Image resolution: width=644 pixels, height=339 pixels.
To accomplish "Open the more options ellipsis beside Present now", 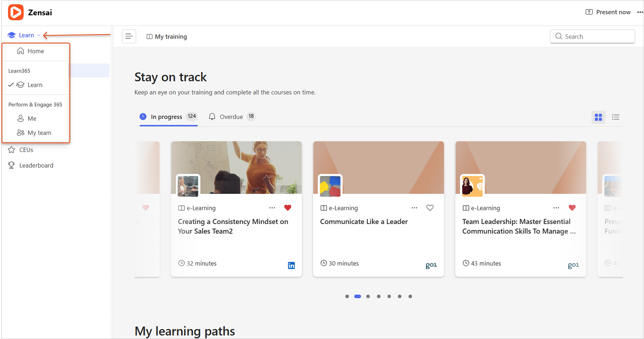I will [x=640, y=12].
